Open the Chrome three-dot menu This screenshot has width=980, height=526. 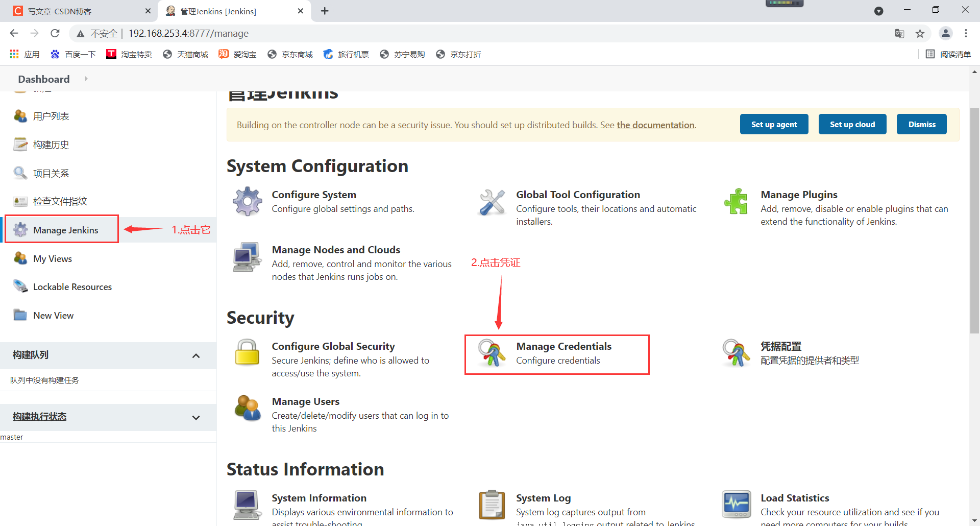point(966,33)
